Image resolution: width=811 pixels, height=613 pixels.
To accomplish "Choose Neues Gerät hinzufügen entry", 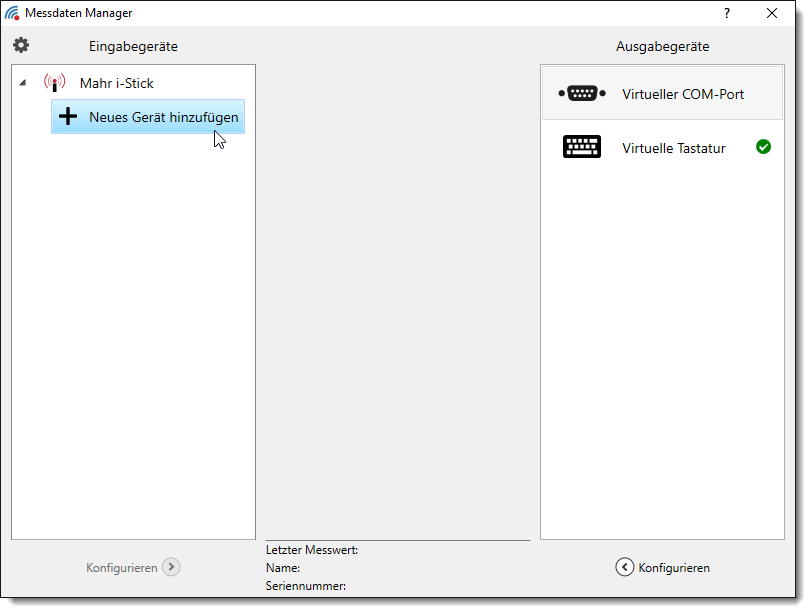I will 163,117.
